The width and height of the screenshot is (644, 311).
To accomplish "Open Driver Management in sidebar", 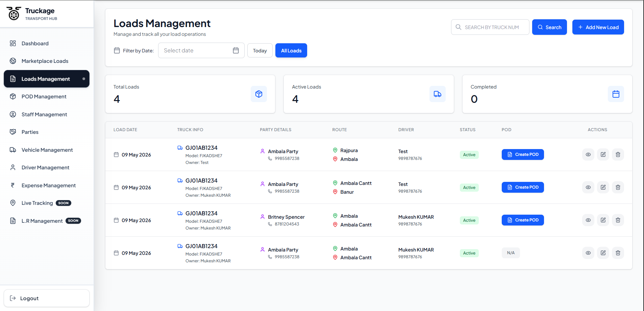I will (47, 167).
